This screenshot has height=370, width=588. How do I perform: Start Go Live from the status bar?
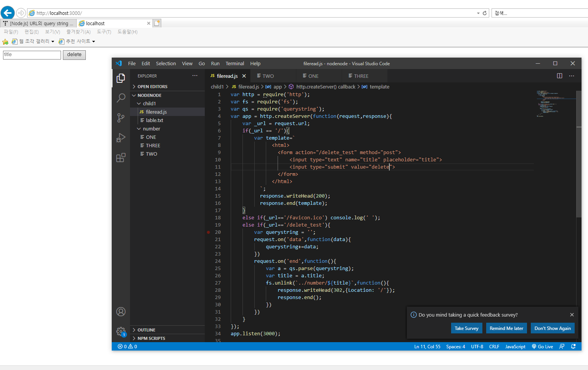pyautogui.click(x=542, y=346)
